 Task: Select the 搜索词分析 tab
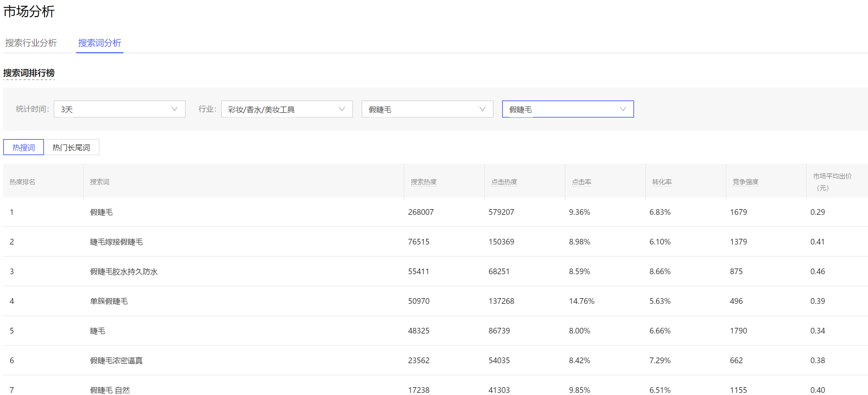pyautogui.click(x=99, y=43)
